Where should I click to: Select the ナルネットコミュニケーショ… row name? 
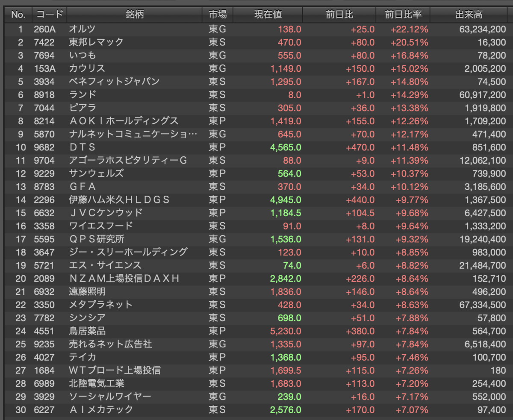point(133,134)
